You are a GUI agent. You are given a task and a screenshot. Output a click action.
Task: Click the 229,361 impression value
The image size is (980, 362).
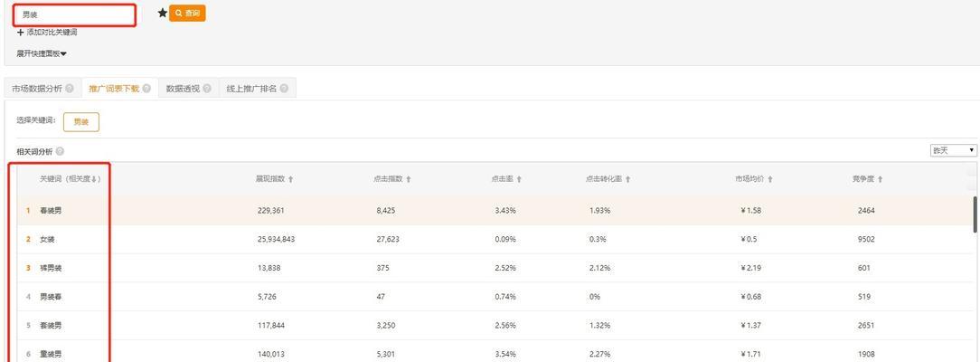pos(270,211)
